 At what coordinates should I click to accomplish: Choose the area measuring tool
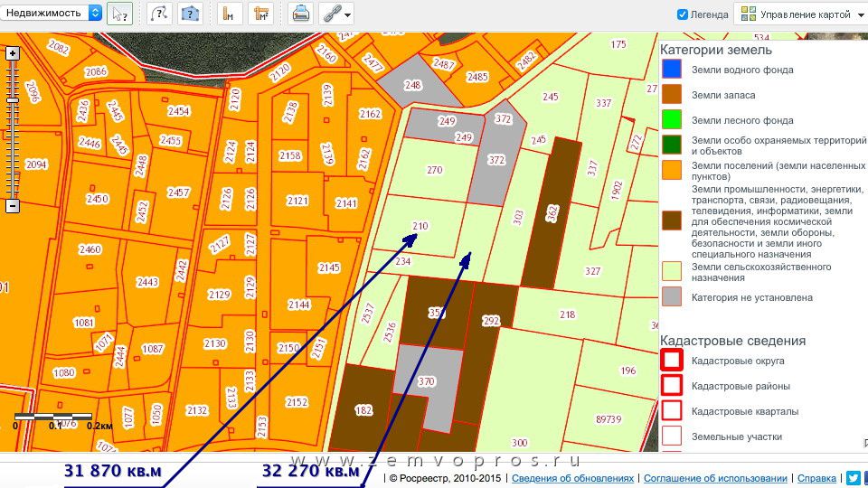[x=261, y=14]
